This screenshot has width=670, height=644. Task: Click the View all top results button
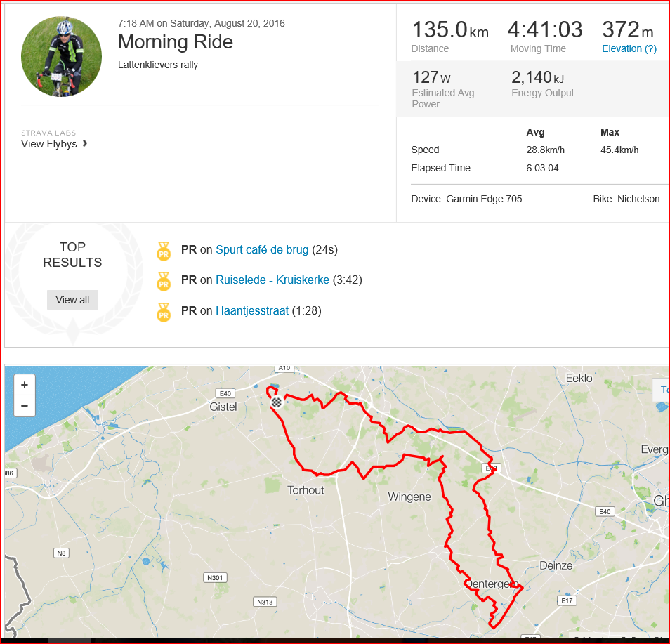tap(72, 300)
